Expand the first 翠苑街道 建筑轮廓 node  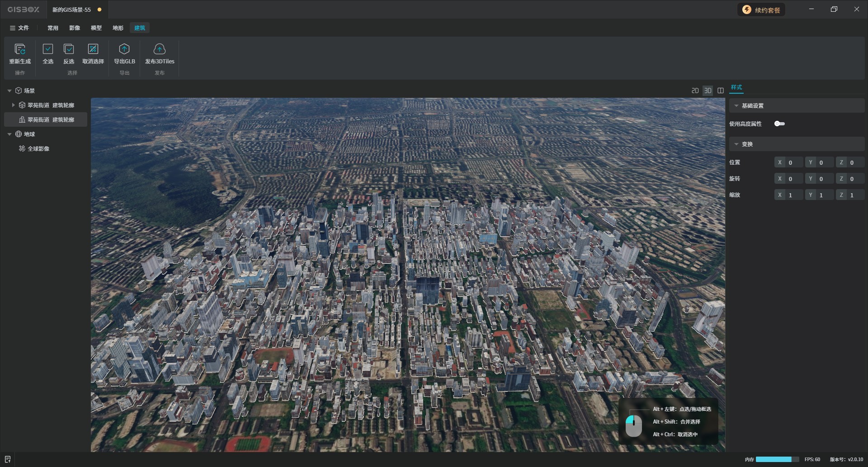(13, 105)
